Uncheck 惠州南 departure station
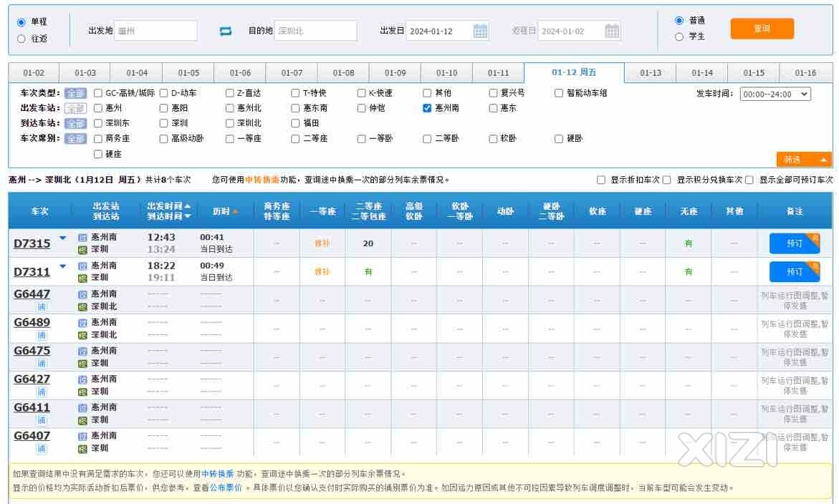Image resolution: width=839 pixels, height=504 pixels. (x=427, y=108)
